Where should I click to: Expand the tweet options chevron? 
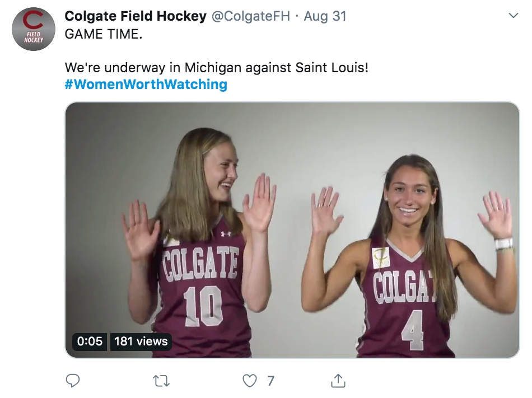(x=513, y=16)
